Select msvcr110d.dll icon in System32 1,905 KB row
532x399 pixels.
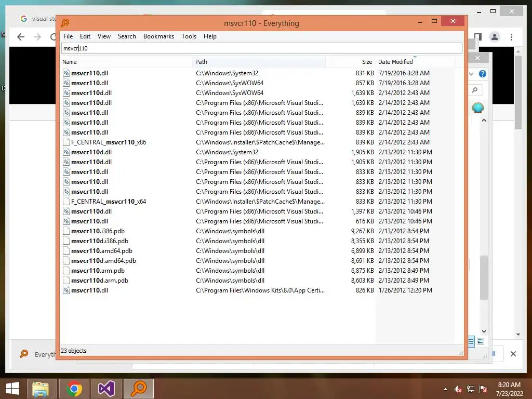click(x=66, y=152)
